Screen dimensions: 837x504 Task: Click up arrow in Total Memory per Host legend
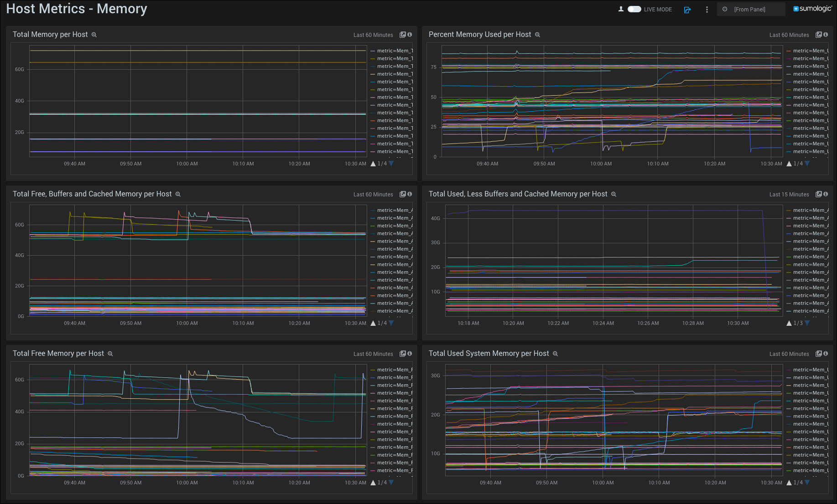[x=373, y=163]
